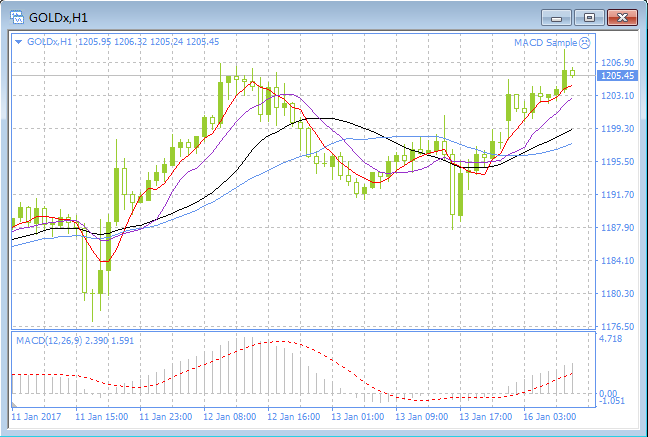This screenshot has height=437, width=648.
Task: Click the current price label 1205.45
Action: 617,76
